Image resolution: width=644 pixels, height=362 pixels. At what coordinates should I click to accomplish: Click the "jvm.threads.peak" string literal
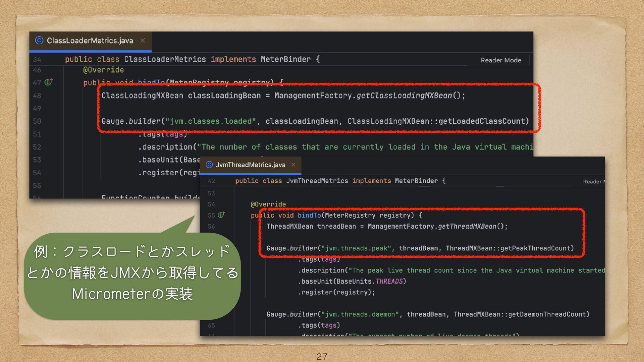pos(356,248)
